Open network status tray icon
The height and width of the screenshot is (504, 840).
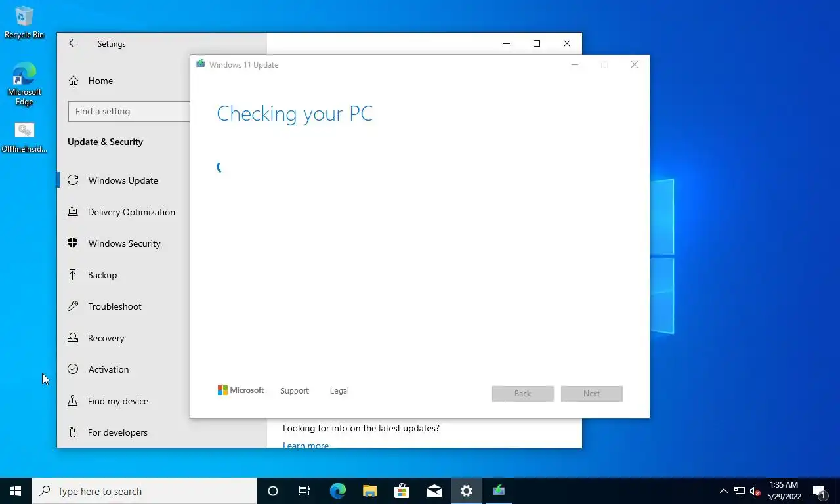coord(740,491)
